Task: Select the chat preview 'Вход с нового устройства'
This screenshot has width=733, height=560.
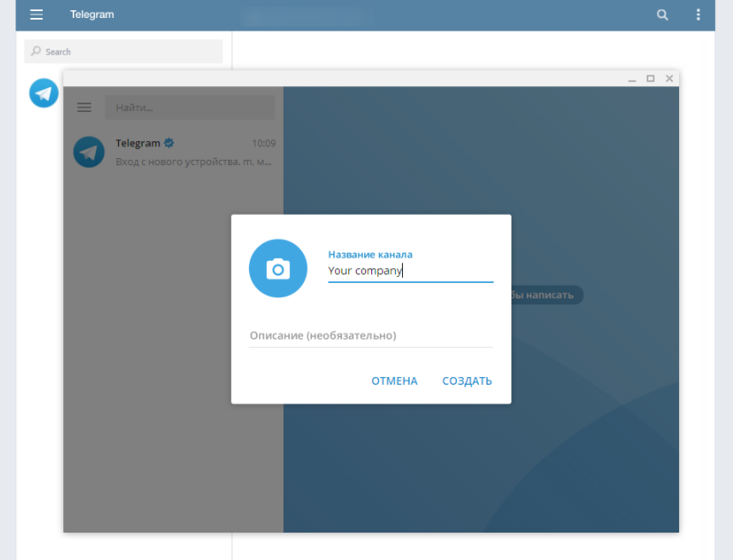Action: pos(193,162)
